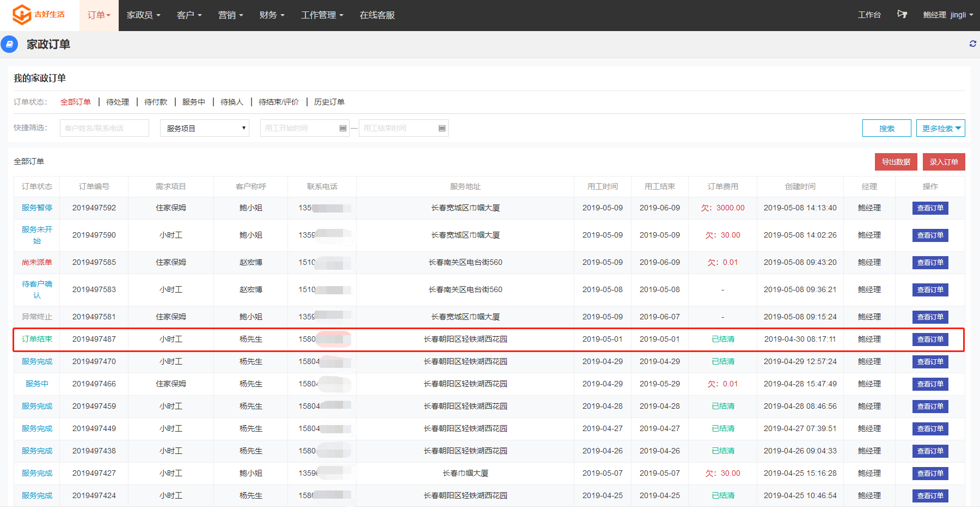Select the 历史订单 status tab
Screen dimensions: 980x509
pyautogui.click(x=329, y=102)
